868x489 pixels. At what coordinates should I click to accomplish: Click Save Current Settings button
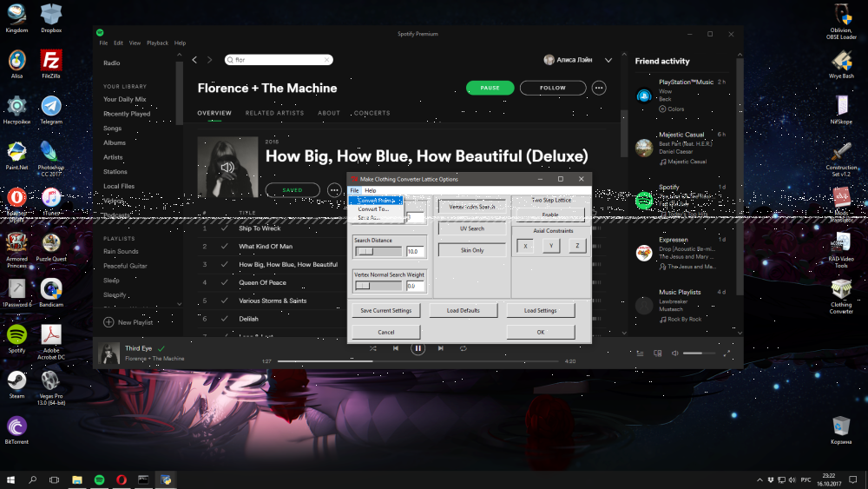click(x=386, y=311)
